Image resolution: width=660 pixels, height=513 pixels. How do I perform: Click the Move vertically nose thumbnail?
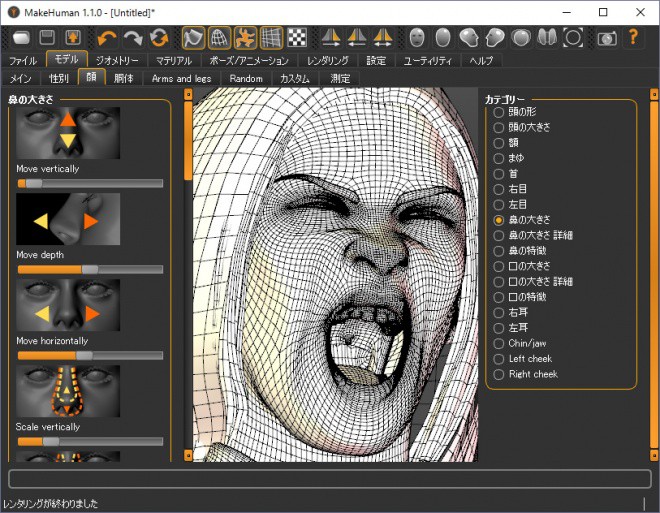pos(68,133)
